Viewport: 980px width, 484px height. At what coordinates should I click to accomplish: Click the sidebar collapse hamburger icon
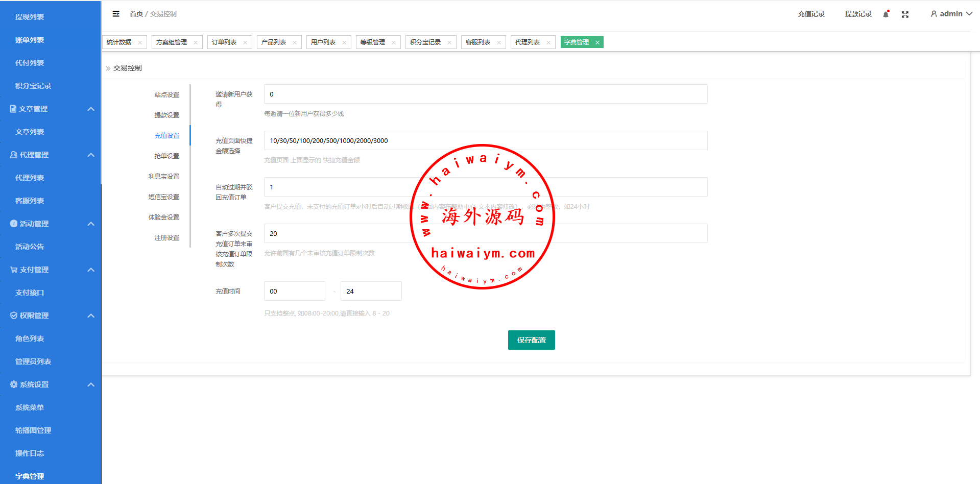click(x=116, y=14)
